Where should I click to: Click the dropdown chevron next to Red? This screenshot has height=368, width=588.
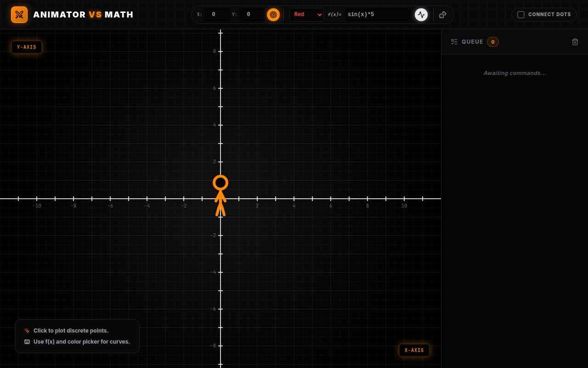[x=320, y=15]
